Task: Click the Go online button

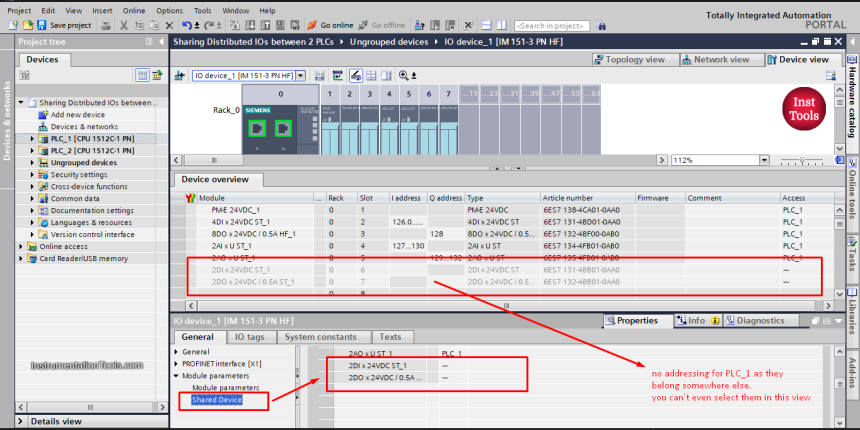Action: tap(330, 25)
